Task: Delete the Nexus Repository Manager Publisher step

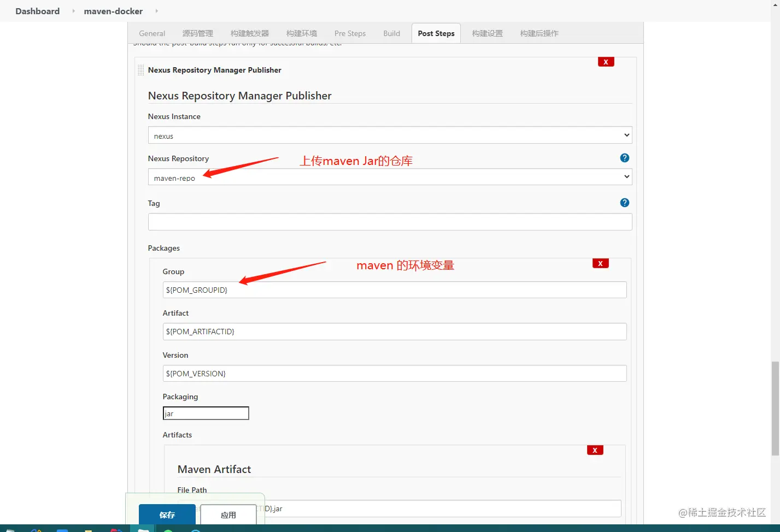Action: (x=606, y=62)
